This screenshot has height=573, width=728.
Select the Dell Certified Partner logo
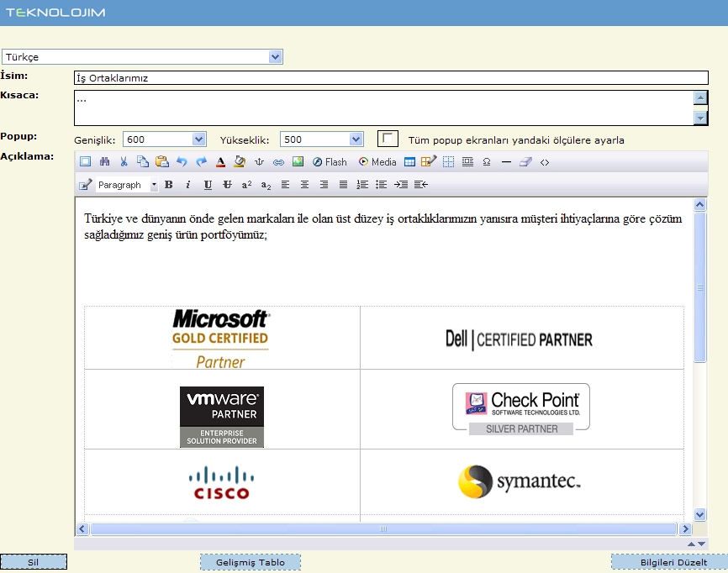coord(519,339)
